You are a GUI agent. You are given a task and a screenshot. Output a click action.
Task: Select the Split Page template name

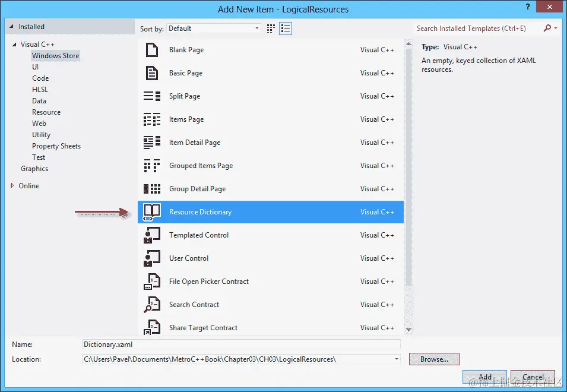(185, 96)
